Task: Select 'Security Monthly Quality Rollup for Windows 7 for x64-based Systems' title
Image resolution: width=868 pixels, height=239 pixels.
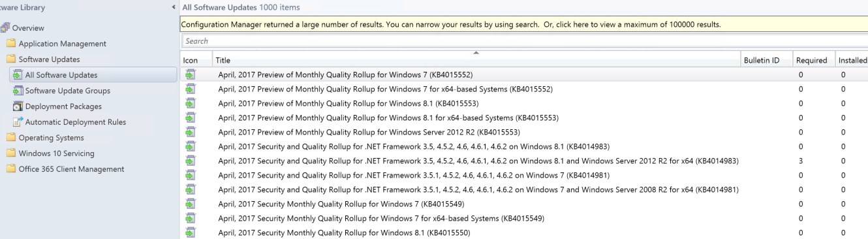Action: [x=381, y=218]
